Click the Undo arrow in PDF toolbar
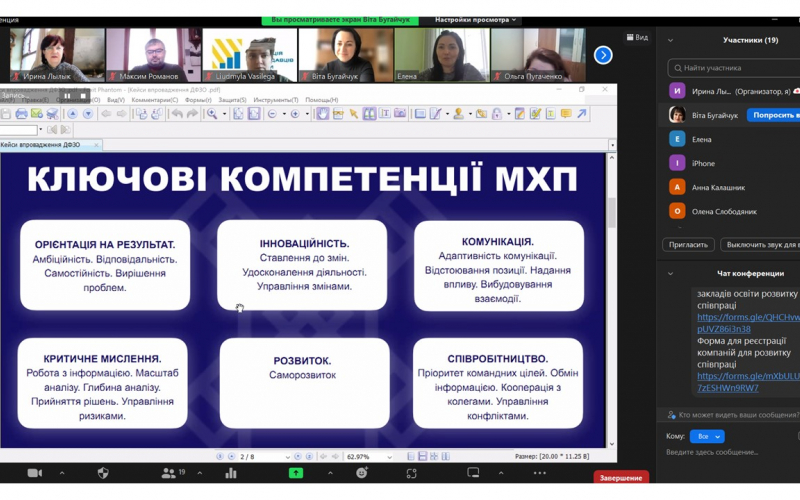 tap(177, 114)
